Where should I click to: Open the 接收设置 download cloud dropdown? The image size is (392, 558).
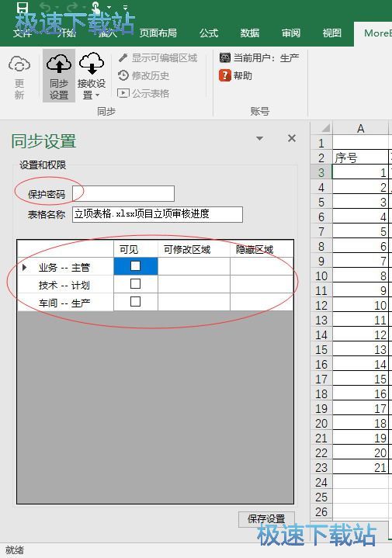tap(91, 75)
